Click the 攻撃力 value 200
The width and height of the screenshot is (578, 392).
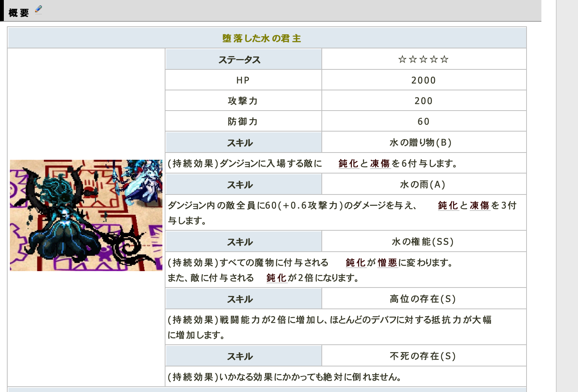pyautogui.click(x=424, y=101)
